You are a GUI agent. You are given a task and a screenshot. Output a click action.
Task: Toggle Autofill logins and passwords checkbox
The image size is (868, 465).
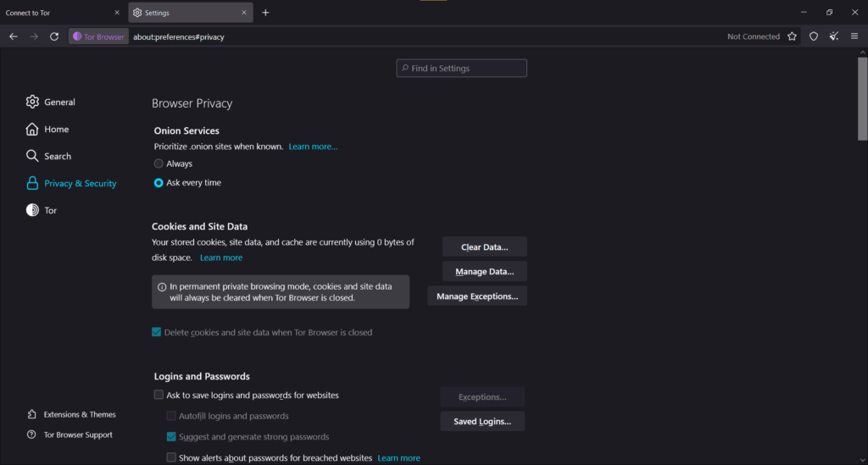coord(171,416)
